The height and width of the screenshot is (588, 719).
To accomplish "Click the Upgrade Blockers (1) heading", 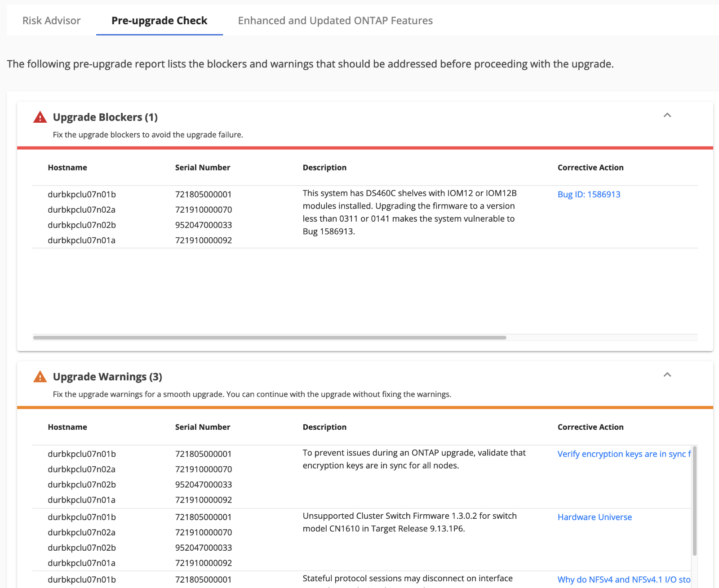I will (x=105, y=117).
